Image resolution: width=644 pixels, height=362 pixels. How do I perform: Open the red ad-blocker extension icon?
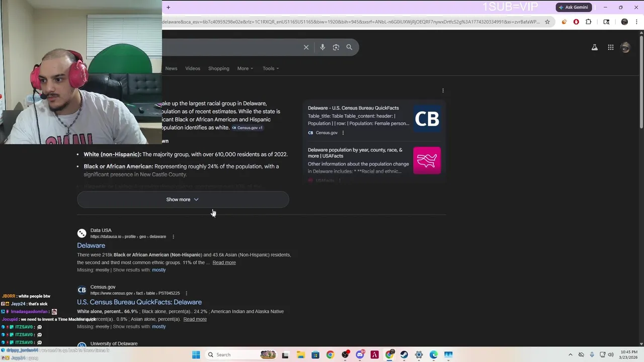(576, 22)
